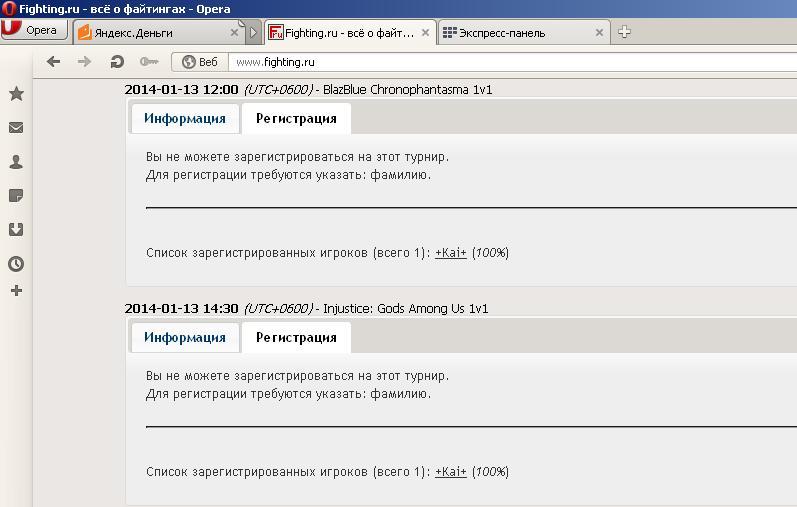Reload the page with the refresh icon
797x507 pixels.
117,62
